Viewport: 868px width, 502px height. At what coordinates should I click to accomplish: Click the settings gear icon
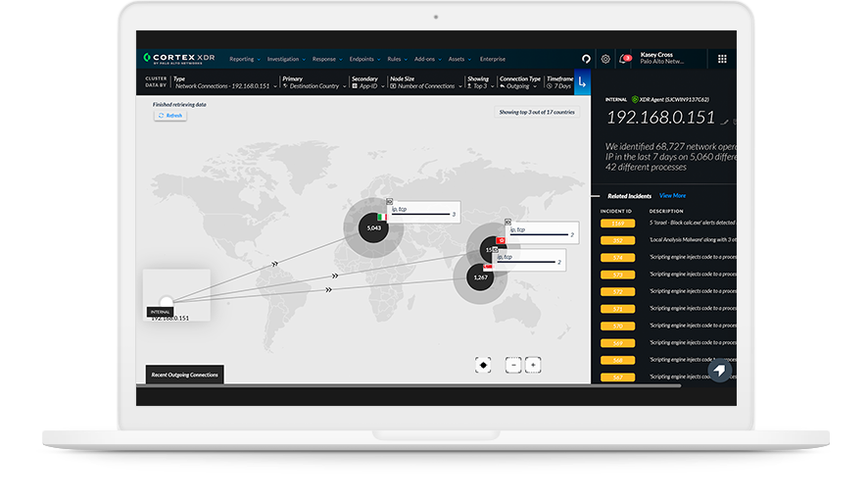point(605,59)
